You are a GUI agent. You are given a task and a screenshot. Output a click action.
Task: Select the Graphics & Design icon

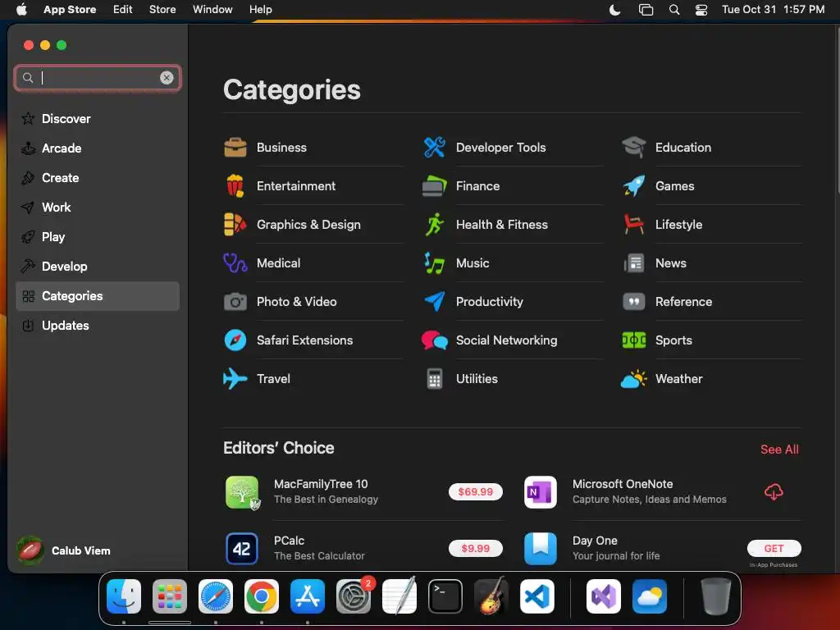click(x=235, y=225)
